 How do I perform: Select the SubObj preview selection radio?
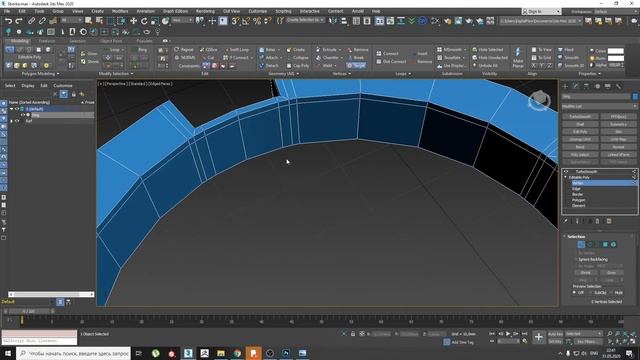(591, 293)
